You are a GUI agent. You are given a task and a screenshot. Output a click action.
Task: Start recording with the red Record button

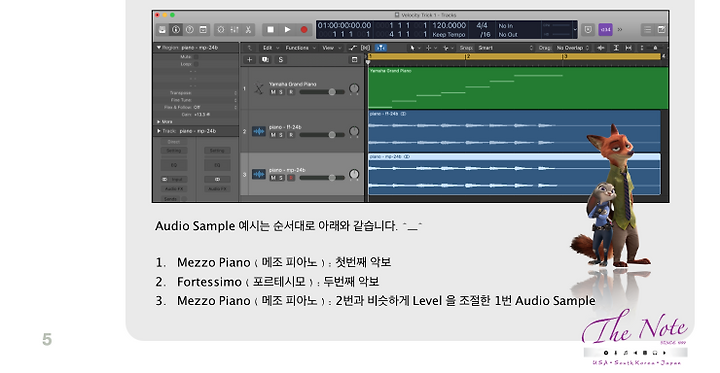304,29
